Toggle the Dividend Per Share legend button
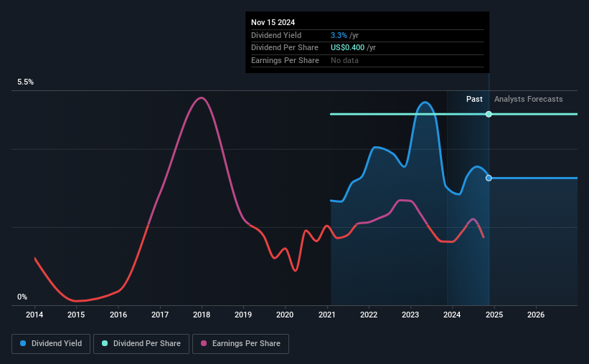 click(x=141, y=344)
